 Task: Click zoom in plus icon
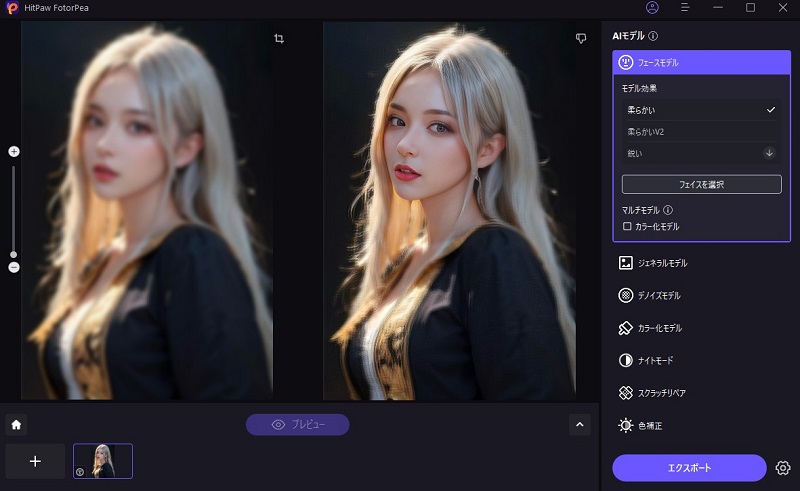click(x=14, y=151)
